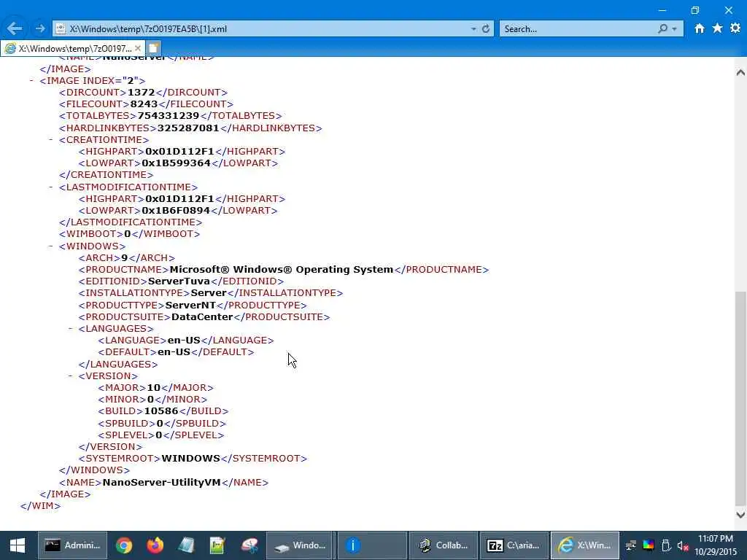Viewport: 747px width, 560px height.
Task: Click the DIRCOUNT value 1372
Action: (141, 93)
